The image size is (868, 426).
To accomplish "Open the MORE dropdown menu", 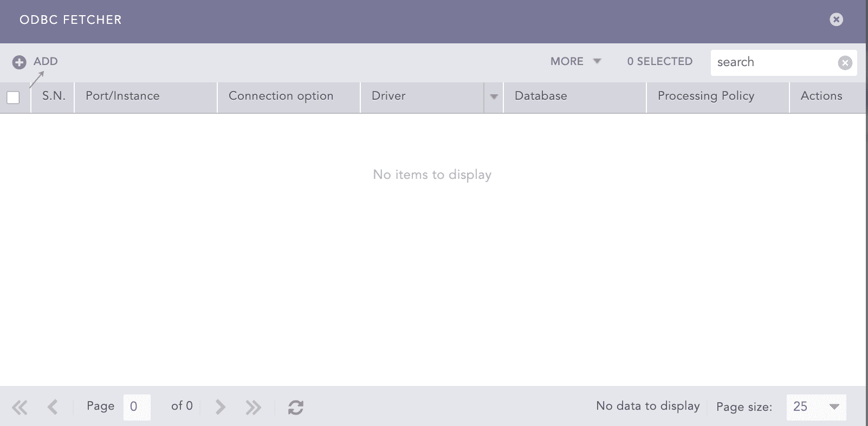I will 575,61.
